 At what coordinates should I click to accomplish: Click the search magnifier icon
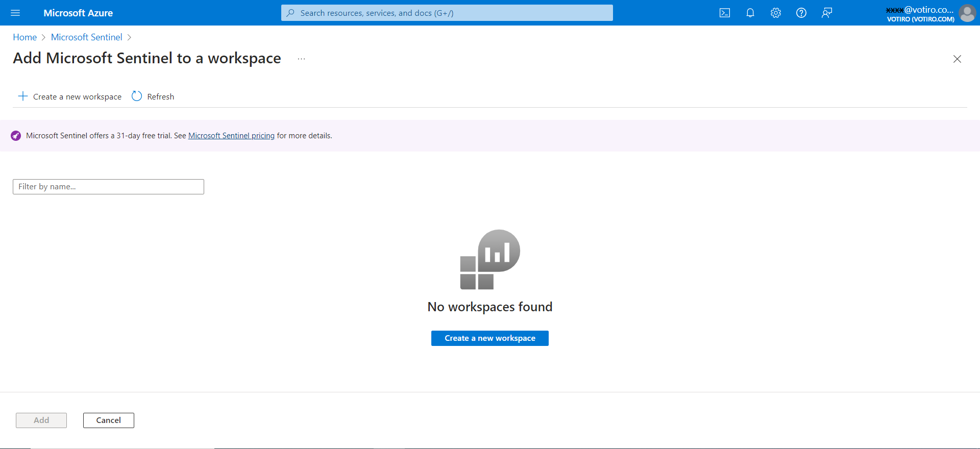click(290, 13)
